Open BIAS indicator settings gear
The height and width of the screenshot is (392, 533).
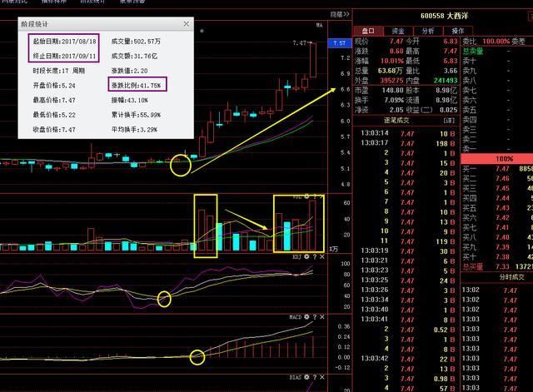tap(306, 376)
